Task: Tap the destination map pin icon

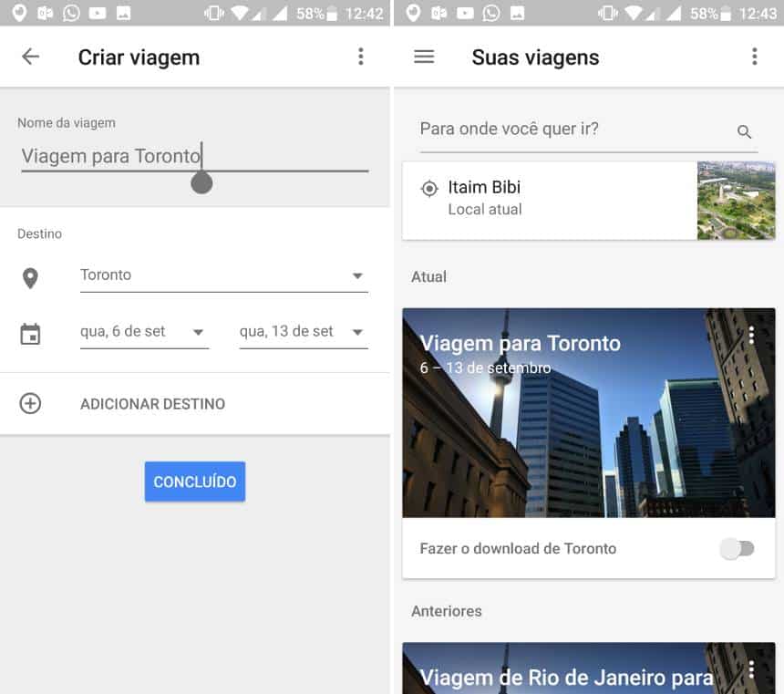Action: click(x=30, y=278)
